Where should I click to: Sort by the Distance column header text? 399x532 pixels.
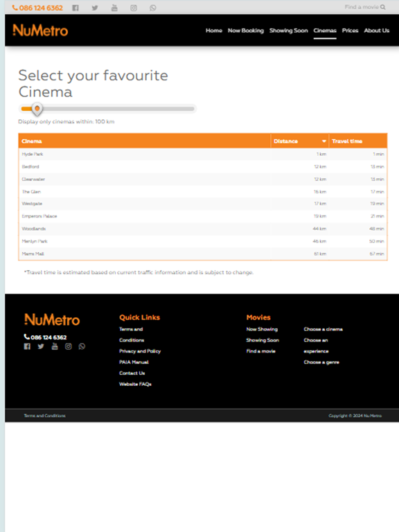[x=285, y=141]
